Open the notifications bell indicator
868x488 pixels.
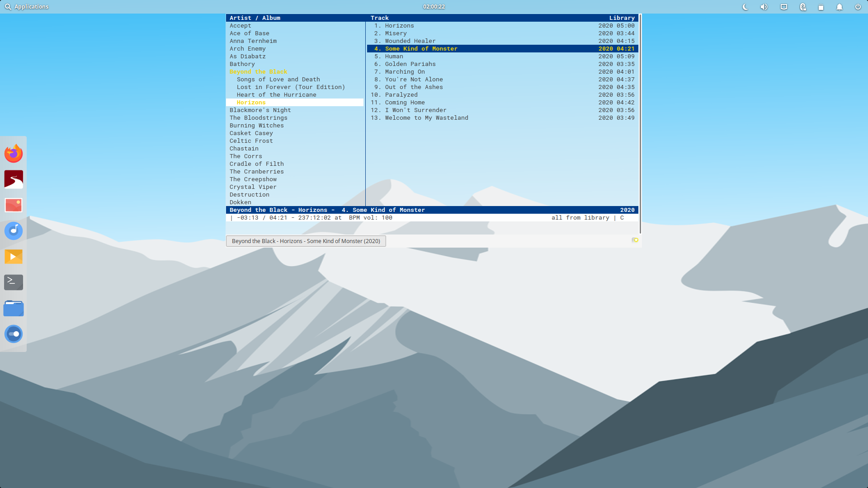(840, 7)
